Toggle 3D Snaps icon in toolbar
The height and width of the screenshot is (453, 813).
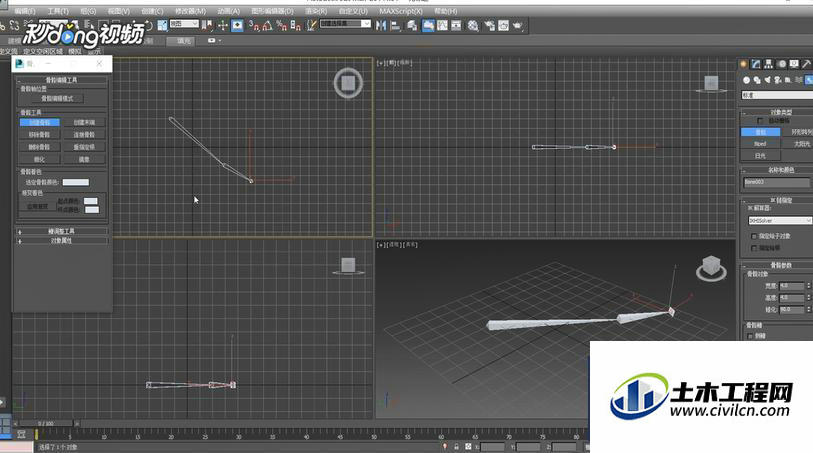(254, 25)
